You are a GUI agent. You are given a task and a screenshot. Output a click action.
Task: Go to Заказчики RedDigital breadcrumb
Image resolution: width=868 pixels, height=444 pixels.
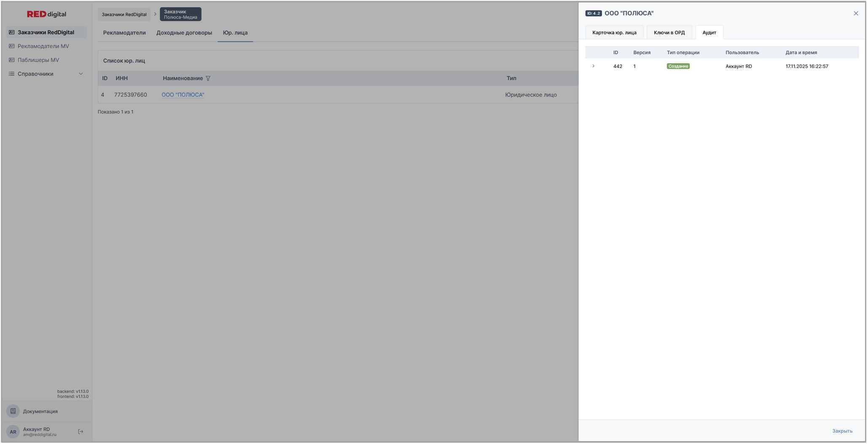(x=124, y=14)
